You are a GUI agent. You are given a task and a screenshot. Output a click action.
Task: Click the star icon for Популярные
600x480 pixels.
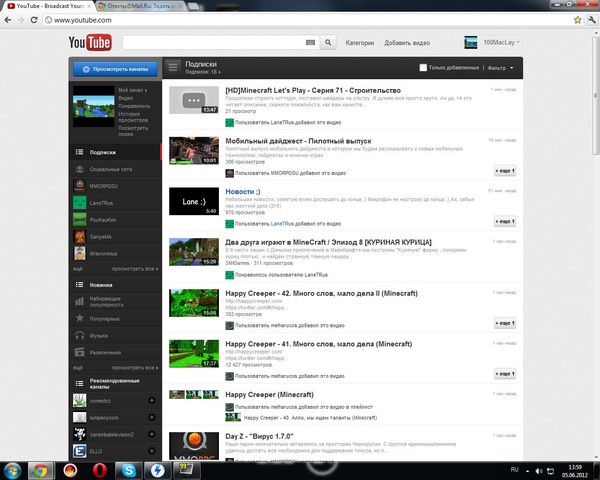(x=80, y=318)
